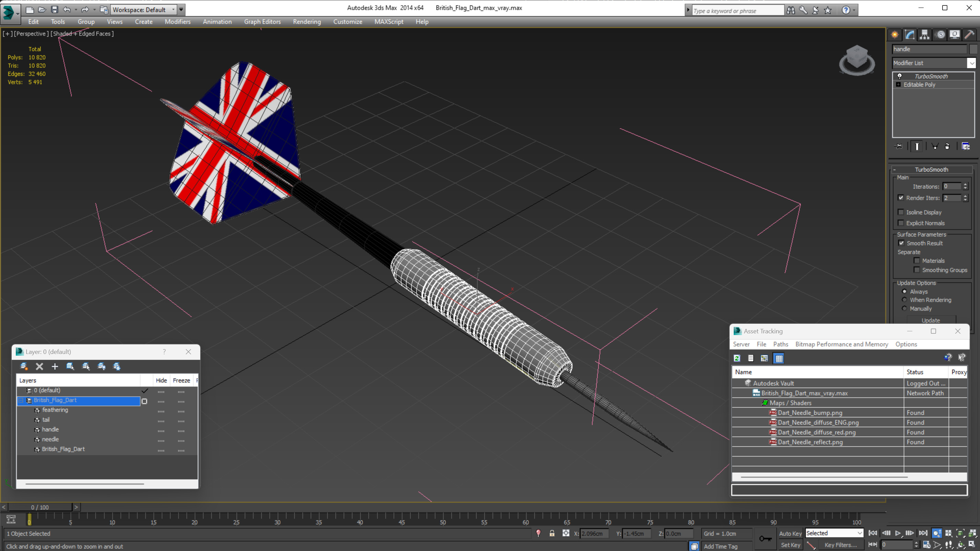Click Add Selected Objects plus icon in Layer dialog
980x551 pixels.
(55, 366)
